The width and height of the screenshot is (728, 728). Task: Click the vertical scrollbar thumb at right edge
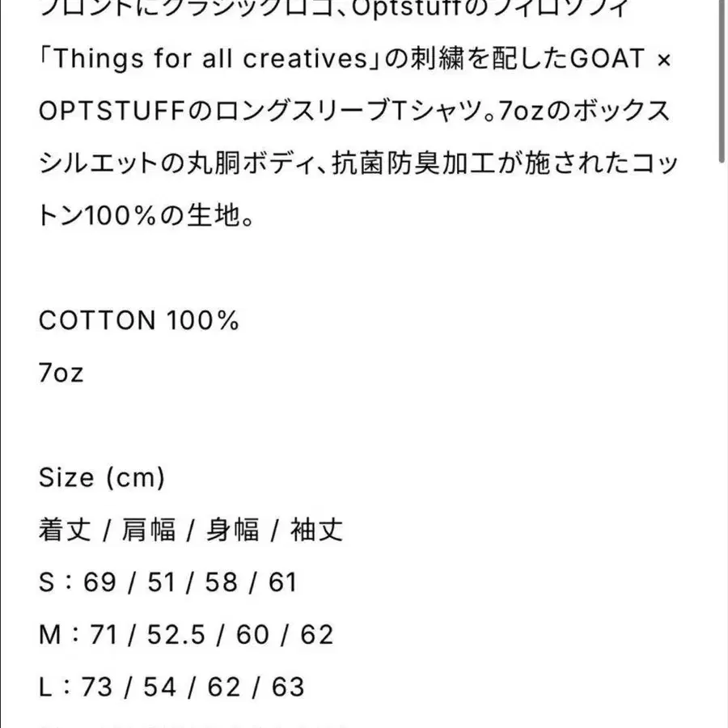point(722,81)
